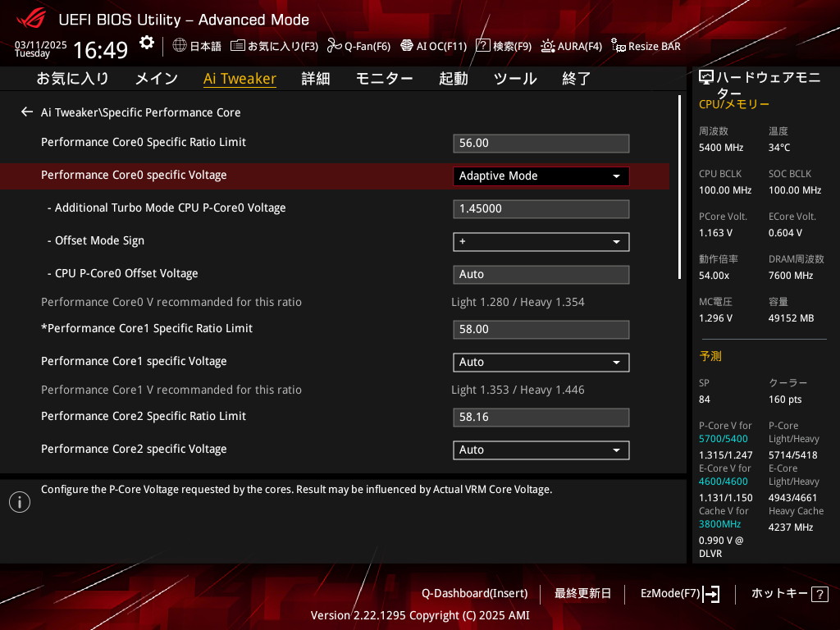Open the モニター tab
The width and height of the screenshot is (840, 630).
point(384,79)
